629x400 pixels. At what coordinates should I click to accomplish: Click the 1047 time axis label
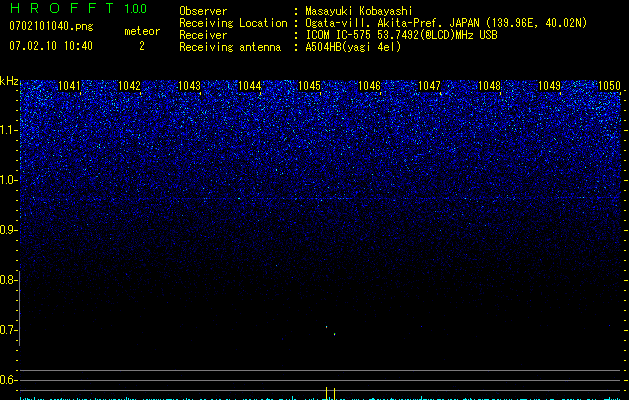429,85
